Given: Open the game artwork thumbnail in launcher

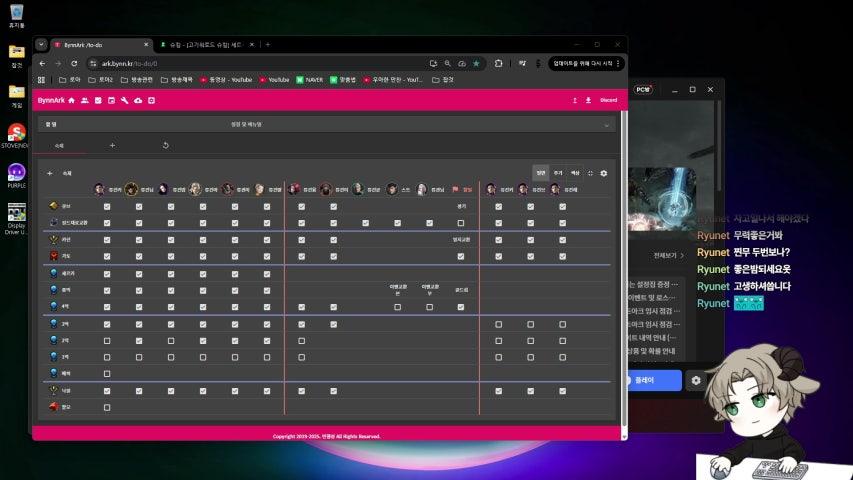Looking at the screenshot, I should [663, 199].
